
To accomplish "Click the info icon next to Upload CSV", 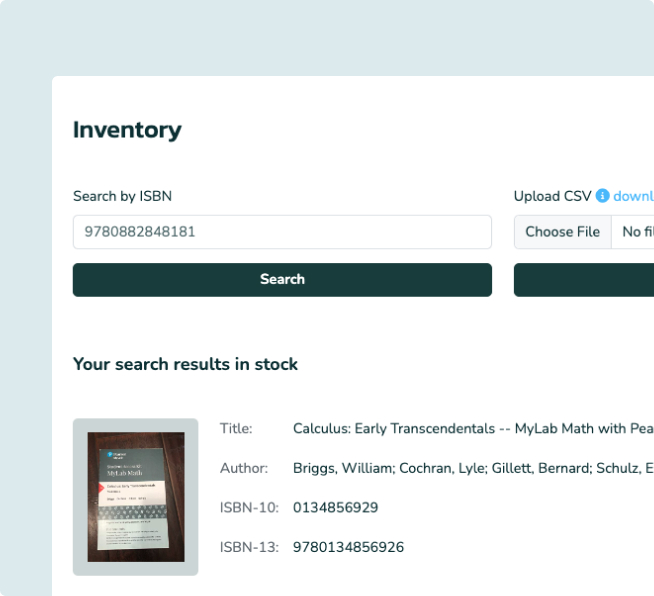I will [x=603, y=196].
